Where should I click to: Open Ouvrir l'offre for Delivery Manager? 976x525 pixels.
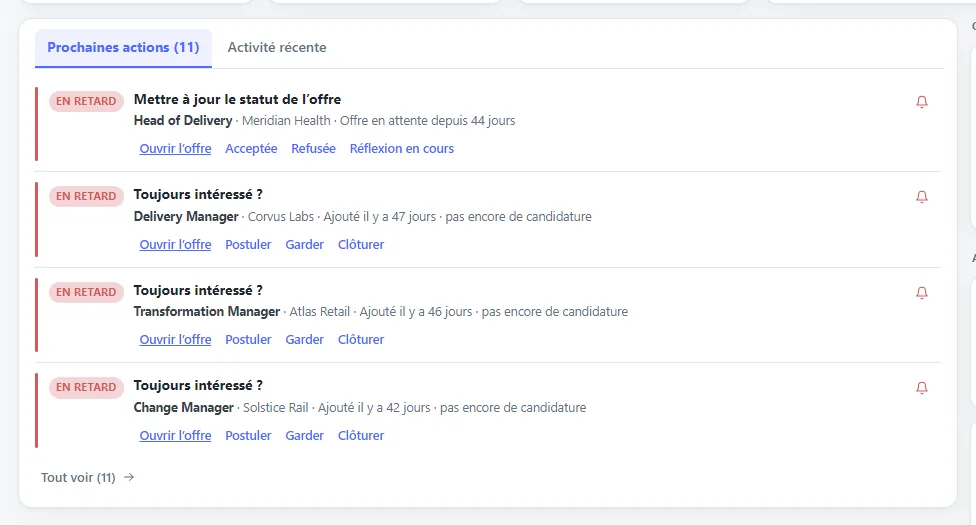tap(176, 245)
